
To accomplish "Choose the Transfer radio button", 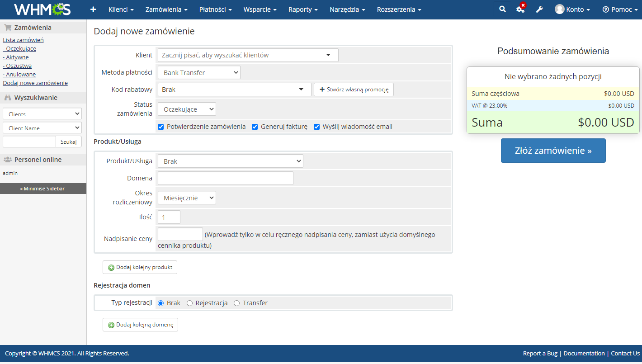I will [236, 303].
